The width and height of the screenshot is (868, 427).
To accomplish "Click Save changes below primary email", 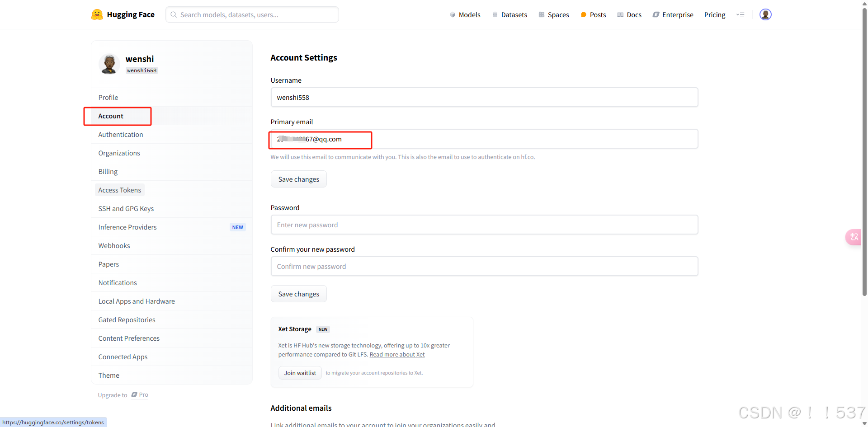I will tap(299, 179).
